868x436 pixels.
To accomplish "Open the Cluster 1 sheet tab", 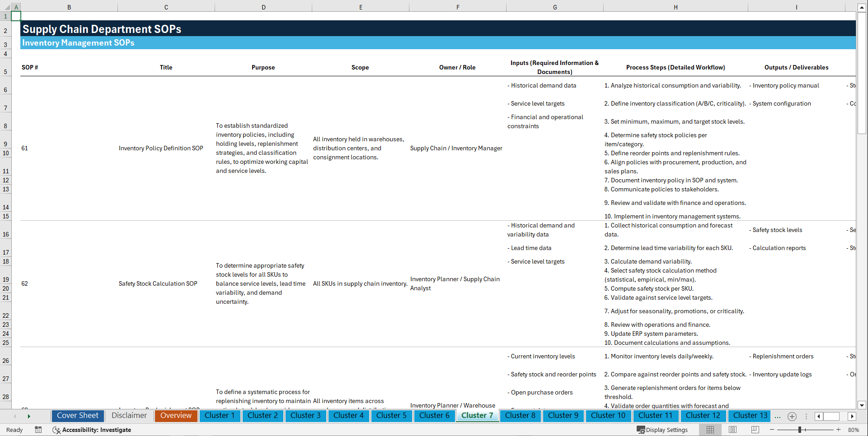I will (220, 416).
